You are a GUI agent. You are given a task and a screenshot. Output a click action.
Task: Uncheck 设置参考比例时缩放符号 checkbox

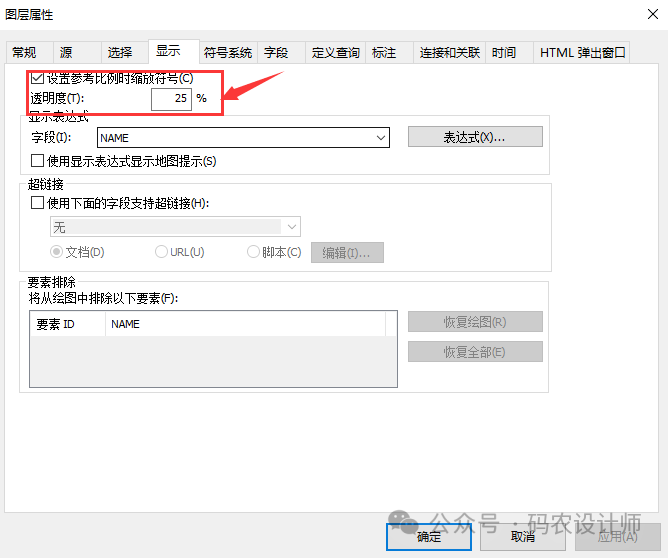[x=38, y=78]
